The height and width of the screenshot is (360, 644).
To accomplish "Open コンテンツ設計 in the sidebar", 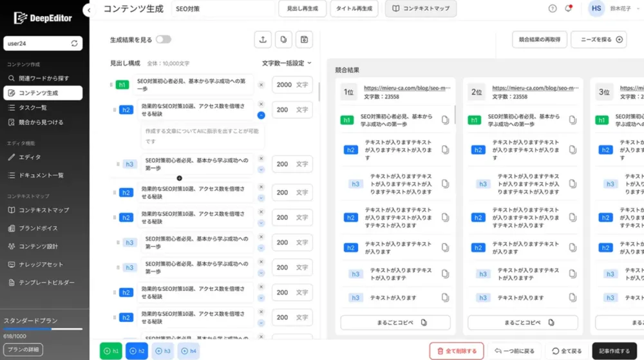I will pyautogui.click(x=43, y=246).
